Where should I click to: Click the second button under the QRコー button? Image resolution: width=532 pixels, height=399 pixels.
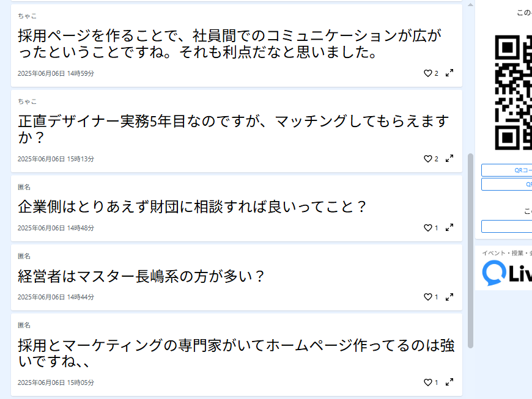click(x=507, y=185)
